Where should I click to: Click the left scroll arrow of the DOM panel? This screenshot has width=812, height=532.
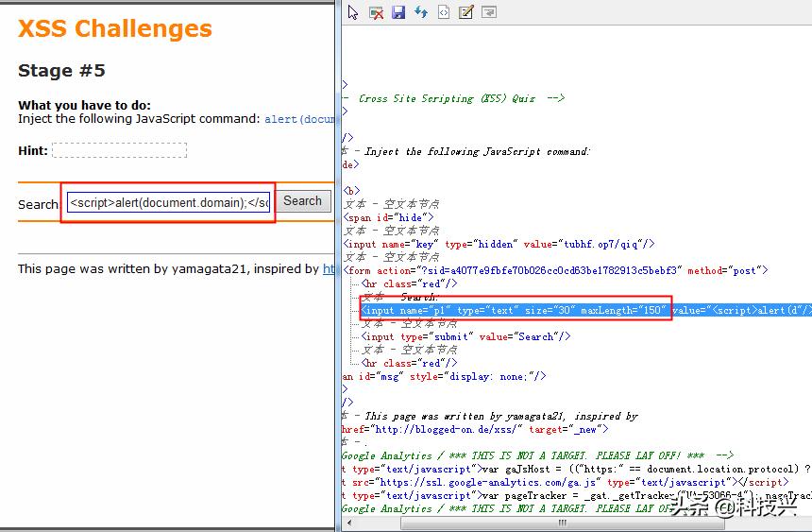[349, 523]
